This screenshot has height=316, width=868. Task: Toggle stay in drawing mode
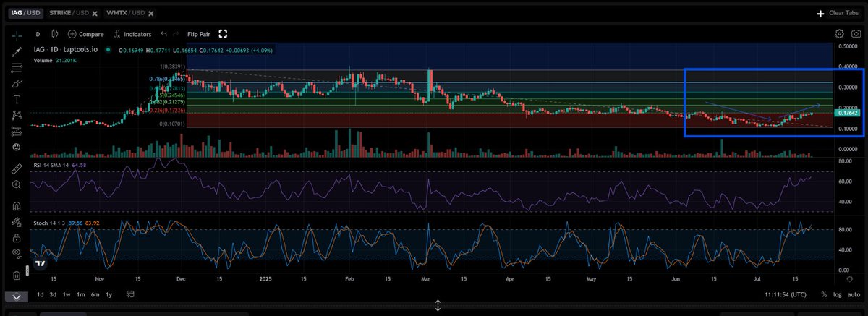pyautogui.click(x=17, y=221)
